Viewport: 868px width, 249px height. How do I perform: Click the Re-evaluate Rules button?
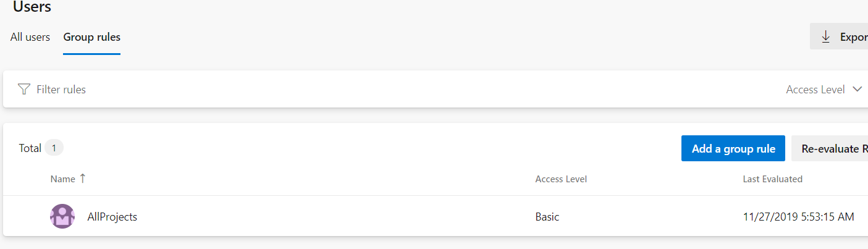click(x=830, y=148)
